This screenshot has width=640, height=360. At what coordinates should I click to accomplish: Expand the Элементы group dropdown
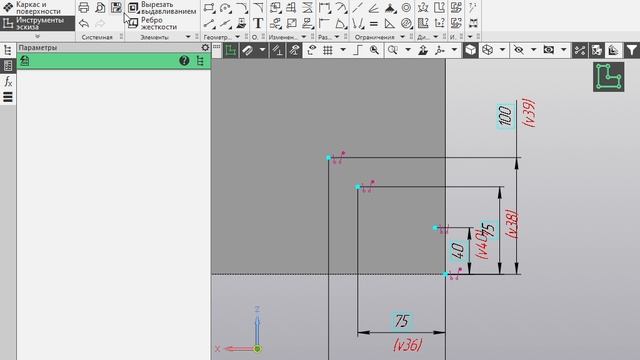(x=188, y=37)
